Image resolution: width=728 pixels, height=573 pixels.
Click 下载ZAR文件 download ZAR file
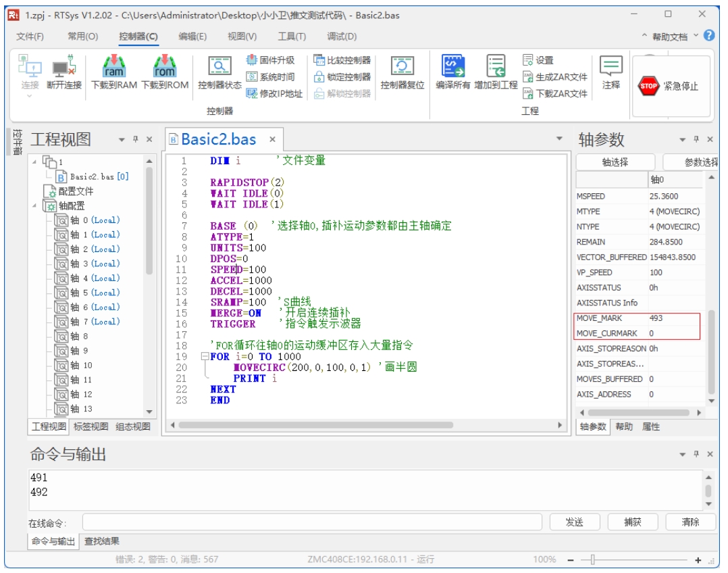pyautogui.click(x=555, y=93)
